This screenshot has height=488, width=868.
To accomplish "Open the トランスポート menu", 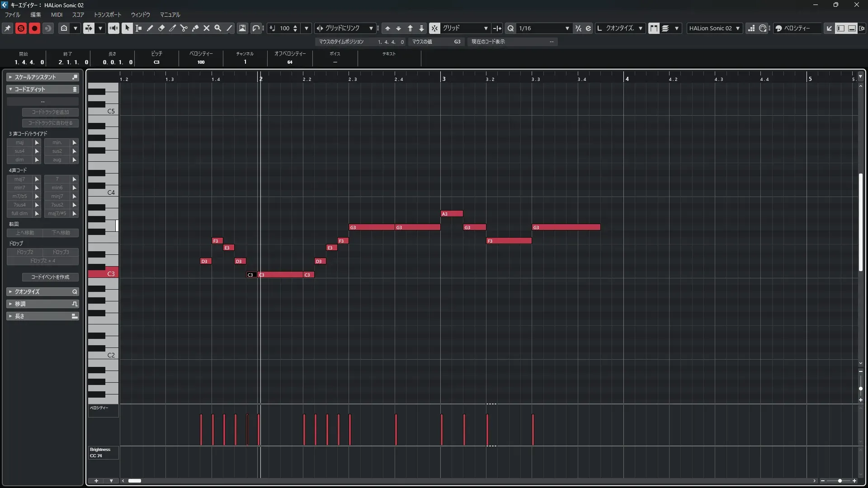I will 108,14.
